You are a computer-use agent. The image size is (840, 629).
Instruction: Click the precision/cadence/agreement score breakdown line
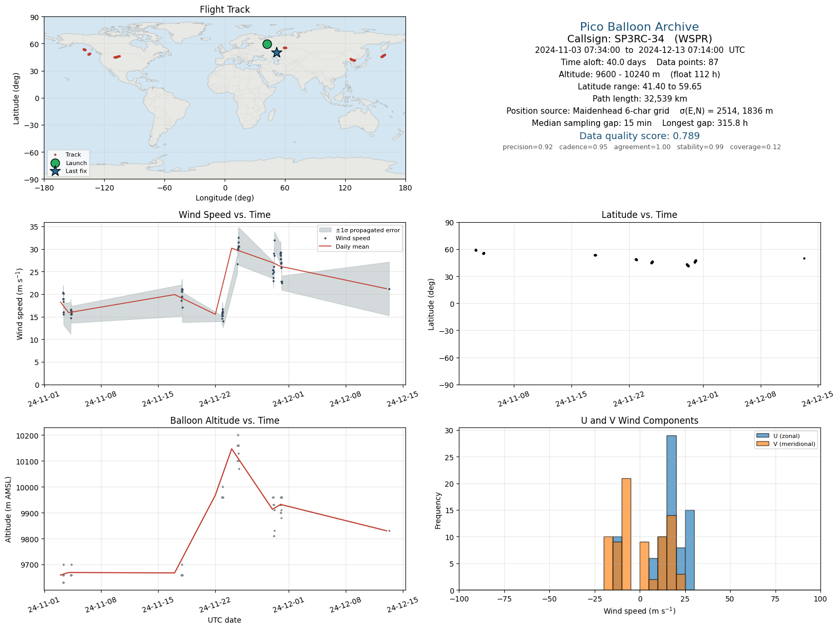pos(642,147)
